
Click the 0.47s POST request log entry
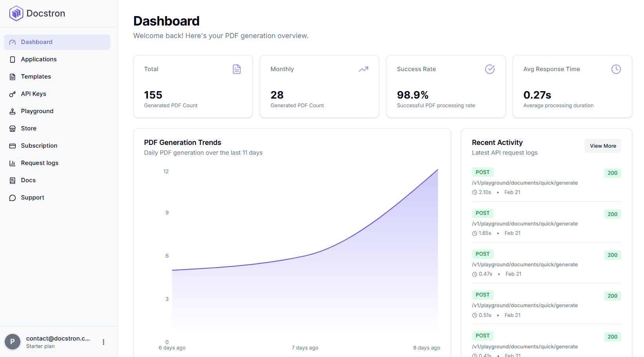pyautogui.click(x=525, y=265)
